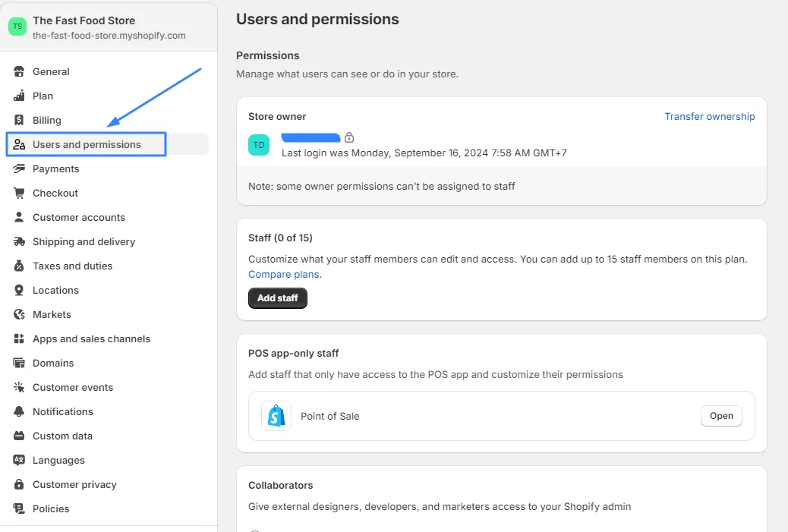Screen dimensions: 788x532
Task: Click the Last login date text
Action: pyautogui.click(x=424, y=153)
